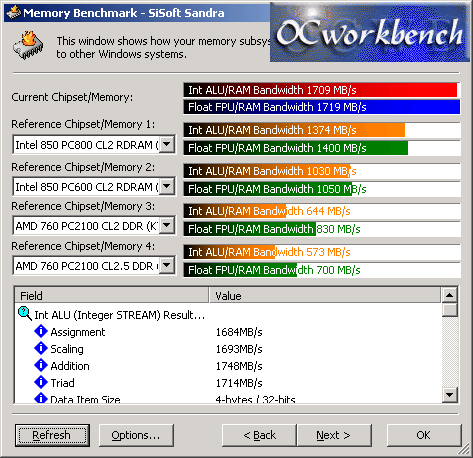The width and height of the screenshot is (473, 458).
Task: Click the Value column header
Action: pyautogui.click(x=325, y=295)
